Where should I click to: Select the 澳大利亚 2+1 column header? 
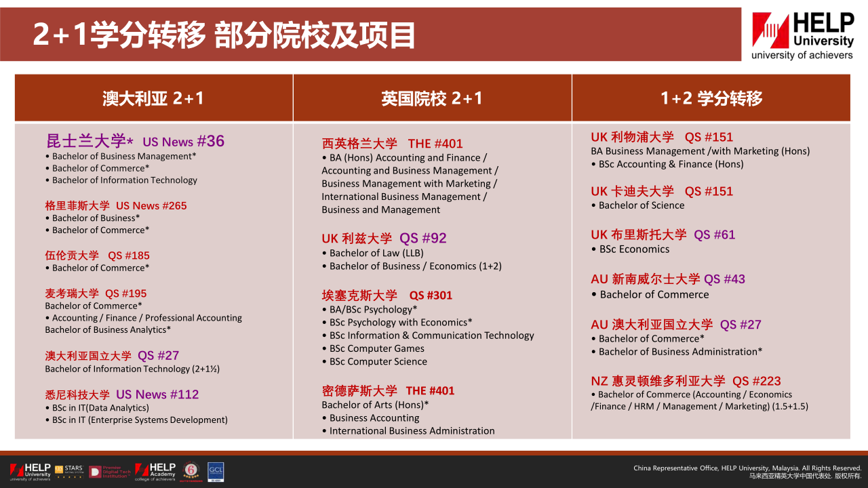(x=153, y=98)
